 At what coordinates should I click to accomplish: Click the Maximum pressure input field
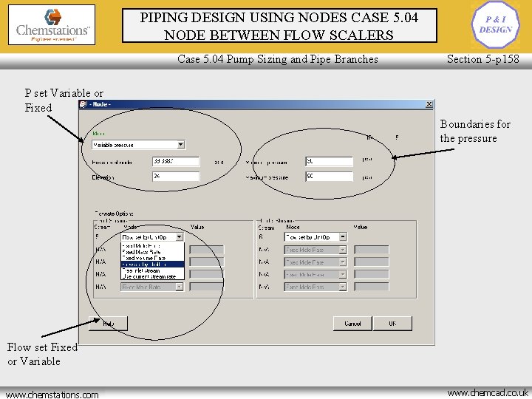(x=329, y=177)
